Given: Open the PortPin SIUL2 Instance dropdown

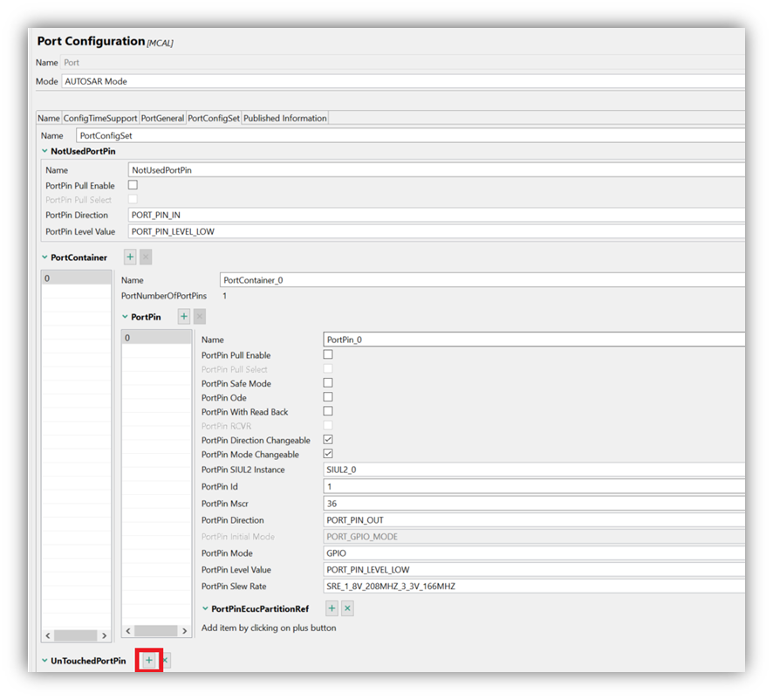Looking at the screenshot, I should [x=534, y=470].
